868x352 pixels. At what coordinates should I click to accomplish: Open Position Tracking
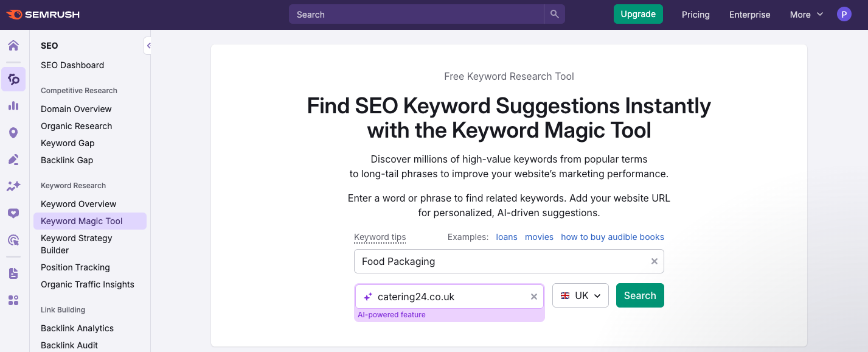point(75,267)
